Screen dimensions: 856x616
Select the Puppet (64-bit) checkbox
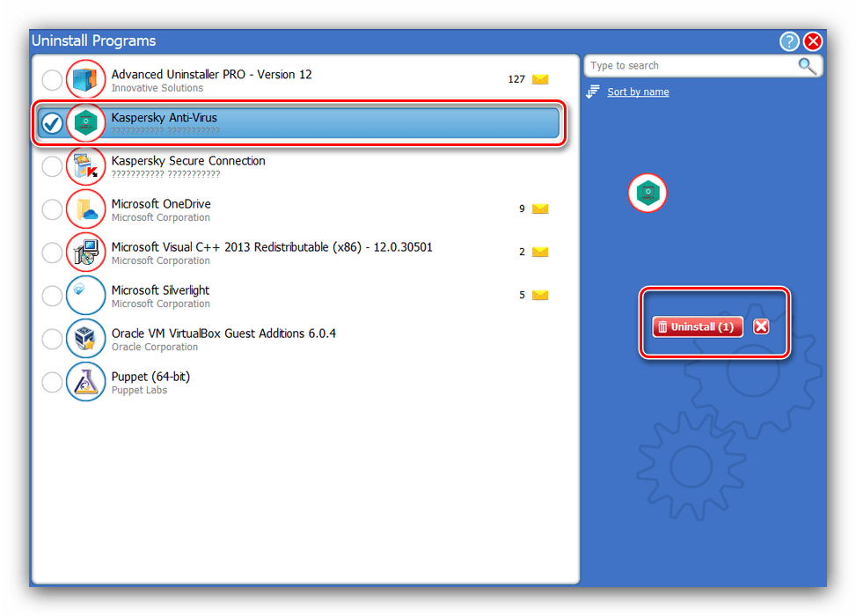point(53,382)
